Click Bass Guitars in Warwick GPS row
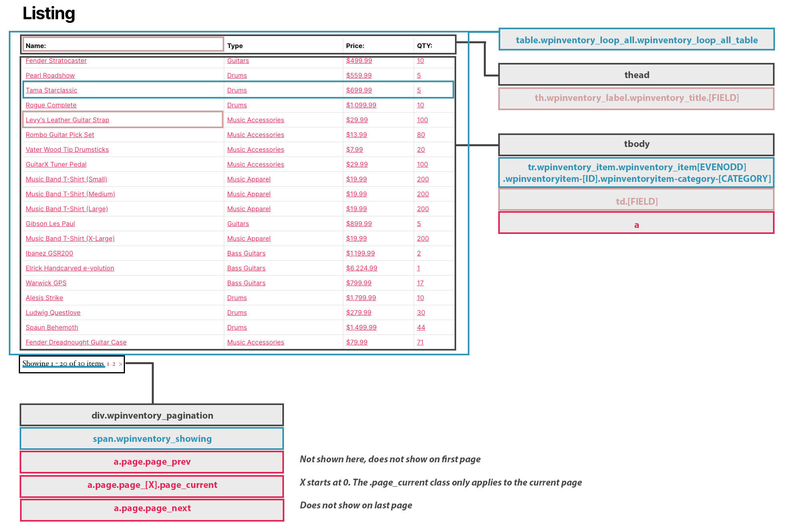The image size is (801, 532). pyautogui.click(x=246, y=283)
